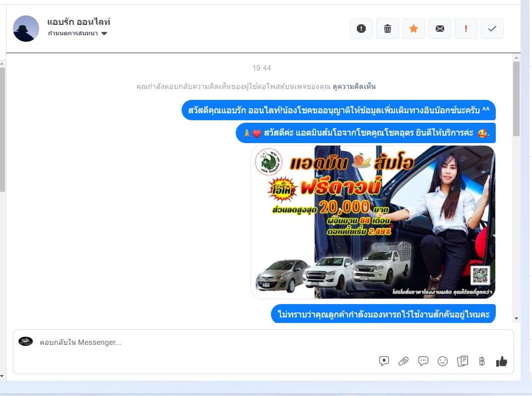
Task: Click the chat scrollbar down arrow
Action: click(x=516, y=318)
